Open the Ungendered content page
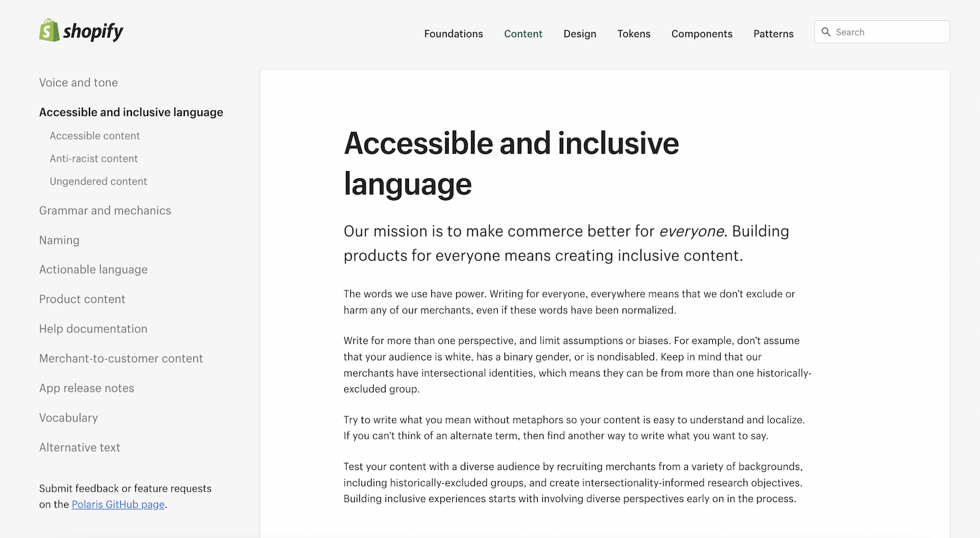This screenshot has width=980, height=538. (x=98, y=181)
